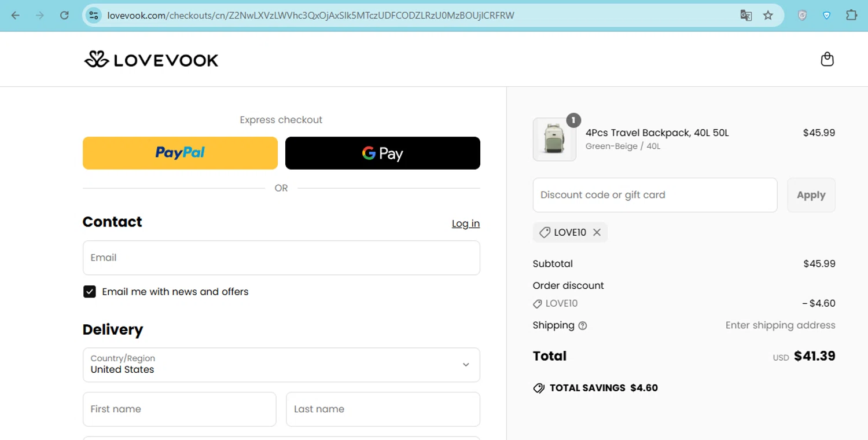Open site information icon in address bar
868x440 pixels.
pos(94,16)
